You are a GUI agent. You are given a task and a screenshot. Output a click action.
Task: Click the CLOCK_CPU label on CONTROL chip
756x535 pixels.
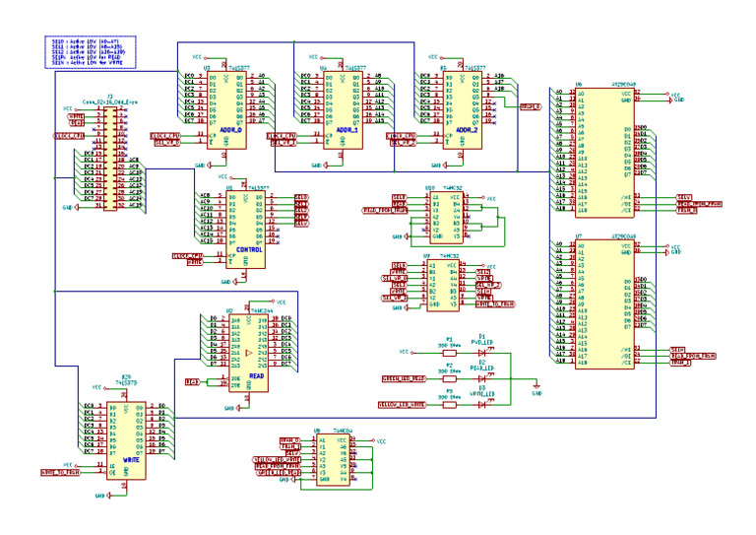188,256
